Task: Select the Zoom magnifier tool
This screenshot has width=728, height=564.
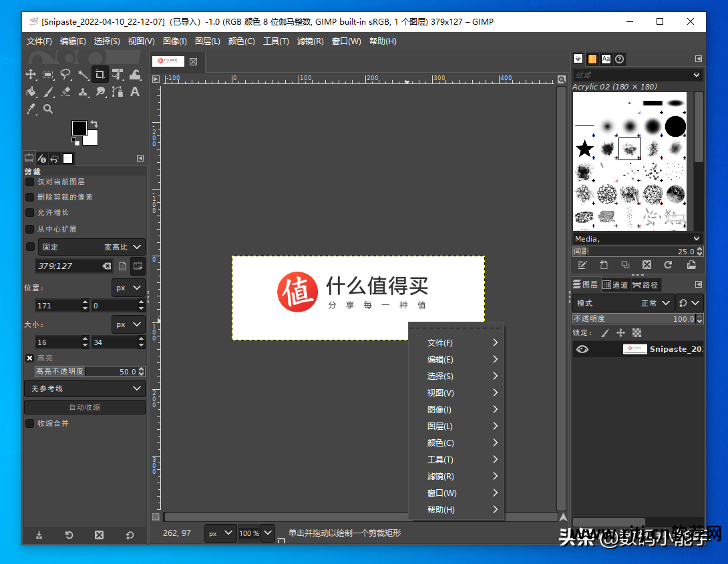Action: coord(48,109)
